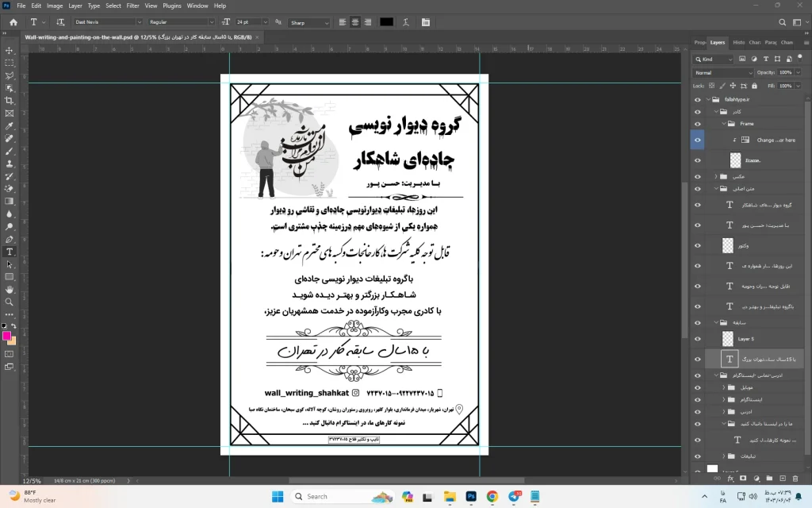Delete layer with the trash icon
The height and width of the screenshot is (508, 812).
(795, 479)
